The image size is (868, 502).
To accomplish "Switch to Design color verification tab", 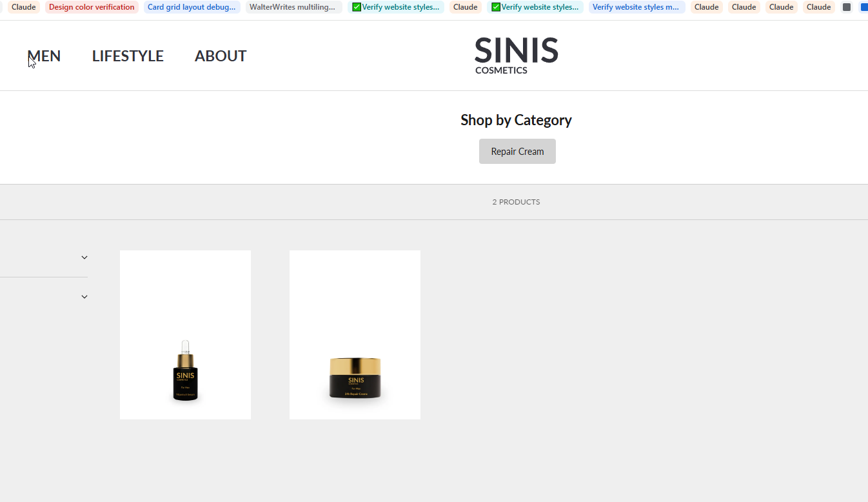I will [92, 7].
